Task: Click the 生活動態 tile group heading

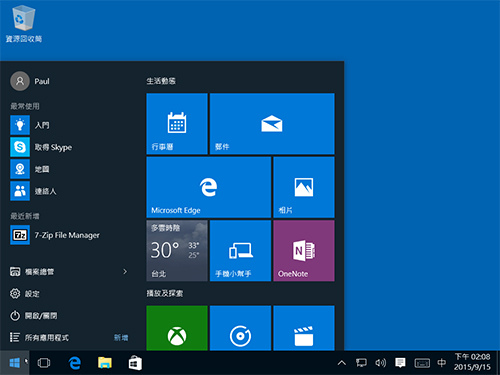Action: (x=161, y=81)
